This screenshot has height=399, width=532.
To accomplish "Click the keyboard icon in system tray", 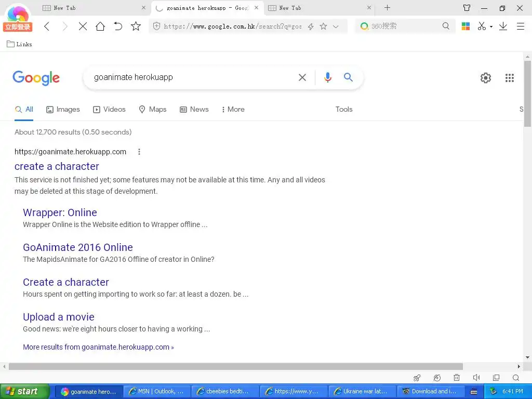I will tap(474, 392).
